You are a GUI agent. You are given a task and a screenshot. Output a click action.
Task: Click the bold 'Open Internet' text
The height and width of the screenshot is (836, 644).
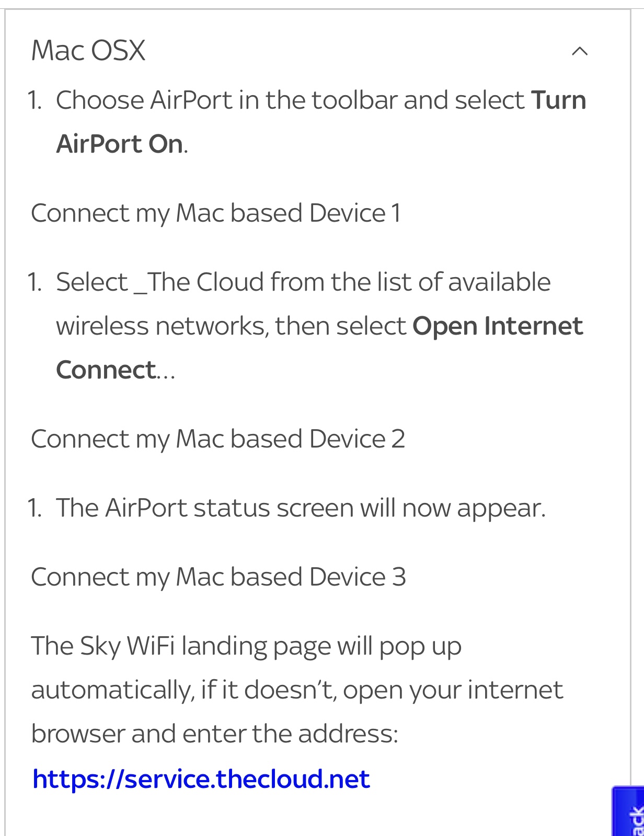497,326
